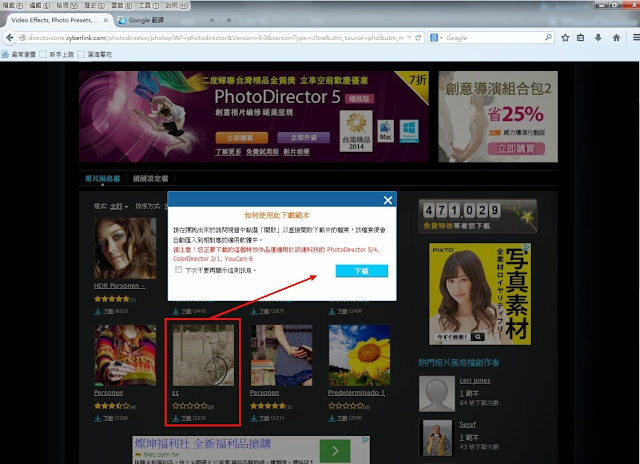Click the Getting Started bookmark (新手上路)

coord(57,54)
